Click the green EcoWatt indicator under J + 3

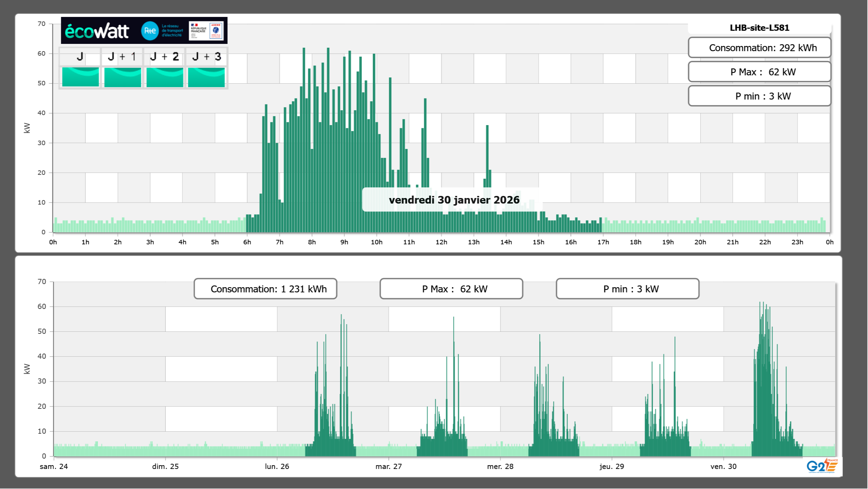click(x=206, y=77)
